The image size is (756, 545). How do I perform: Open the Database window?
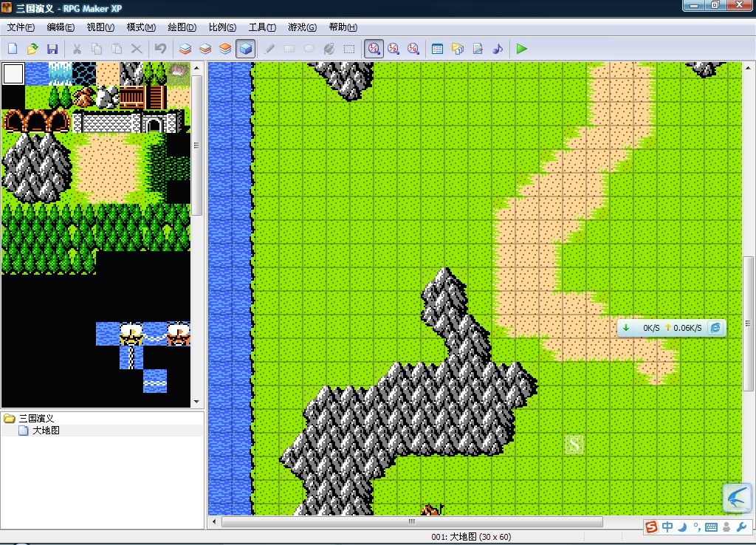[437, 49]
